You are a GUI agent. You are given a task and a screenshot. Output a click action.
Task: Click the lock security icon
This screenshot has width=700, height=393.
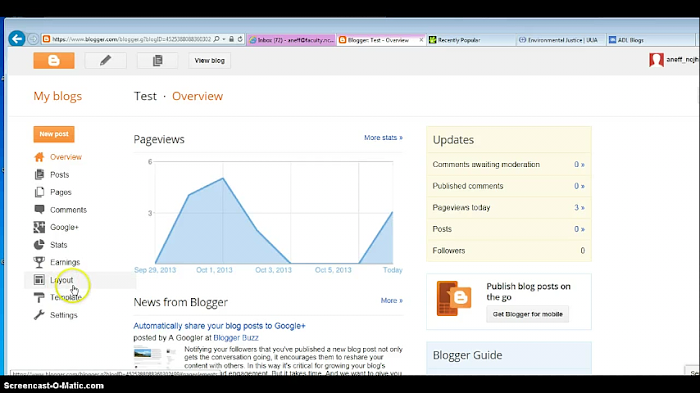click(x=231, y=39)
